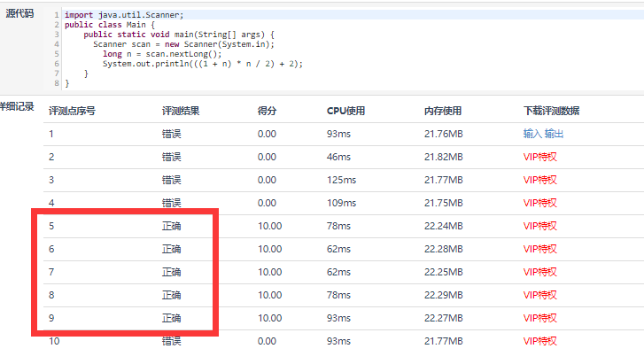Click the System.out.println code line

(x=203, y=64)
